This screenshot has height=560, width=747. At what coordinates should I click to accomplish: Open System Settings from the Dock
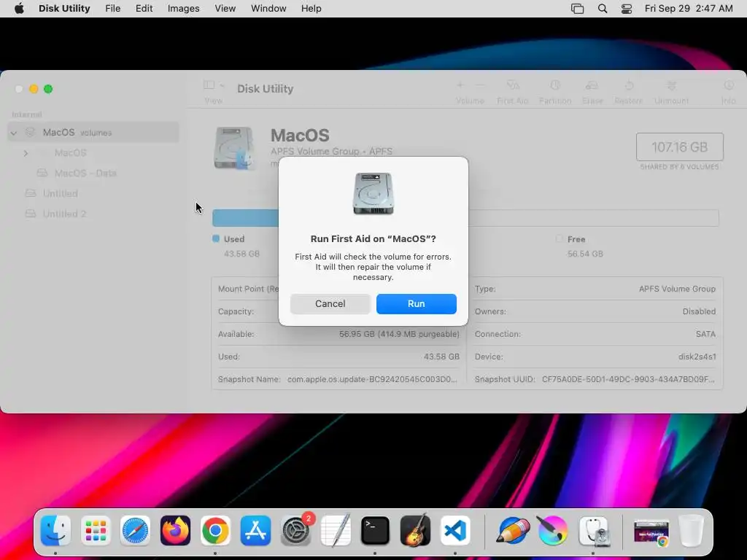tap(295, 531)
